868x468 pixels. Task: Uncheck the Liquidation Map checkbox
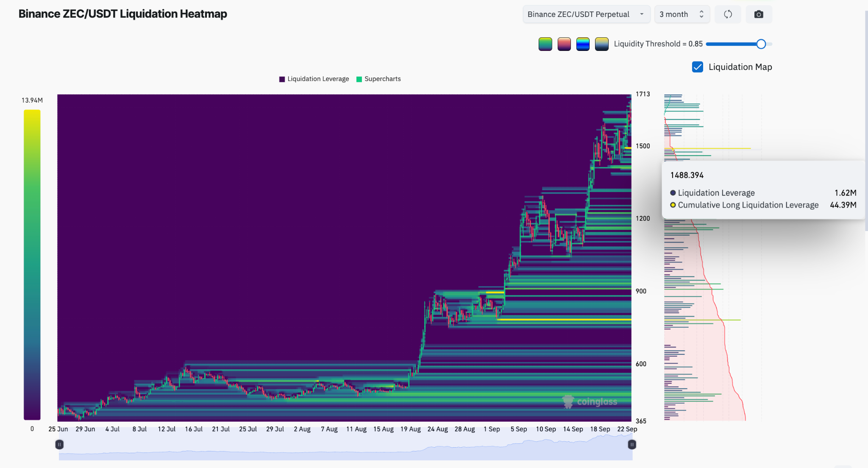coord(698,67)
